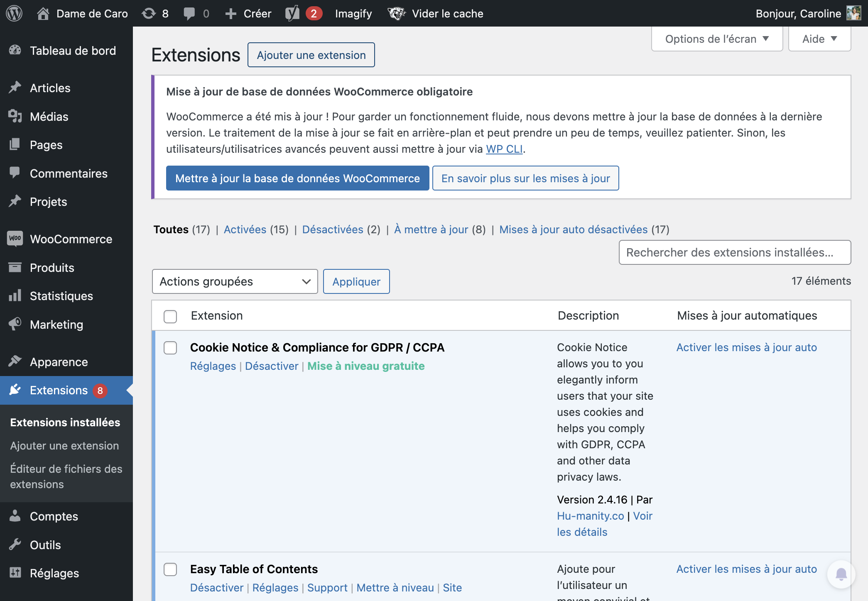
Task: Open Cookie Notice Réglages link
Action: pos(213,366)
